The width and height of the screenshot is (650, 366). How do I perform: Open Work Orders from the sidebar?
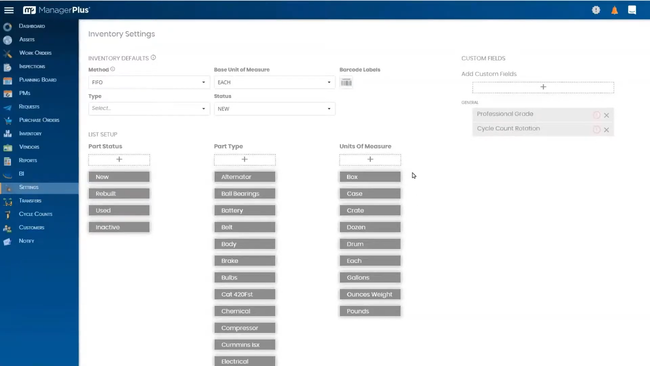click(35, 53)
